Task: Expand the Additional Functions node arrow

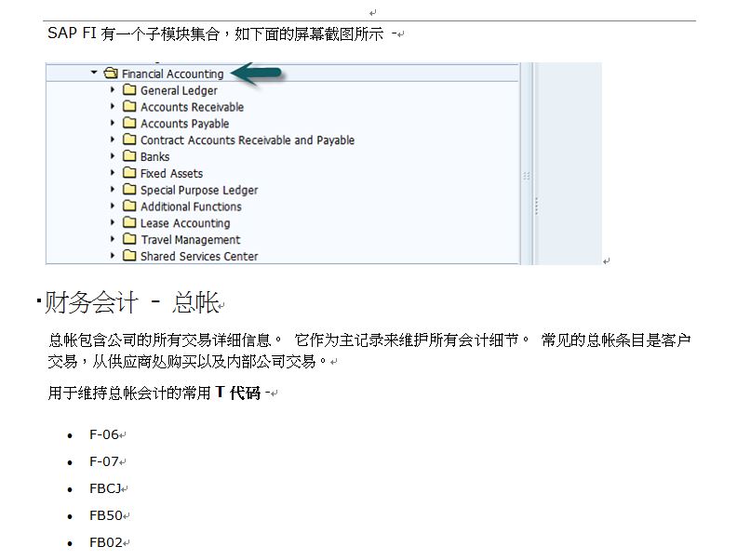Action: [113, 206]
